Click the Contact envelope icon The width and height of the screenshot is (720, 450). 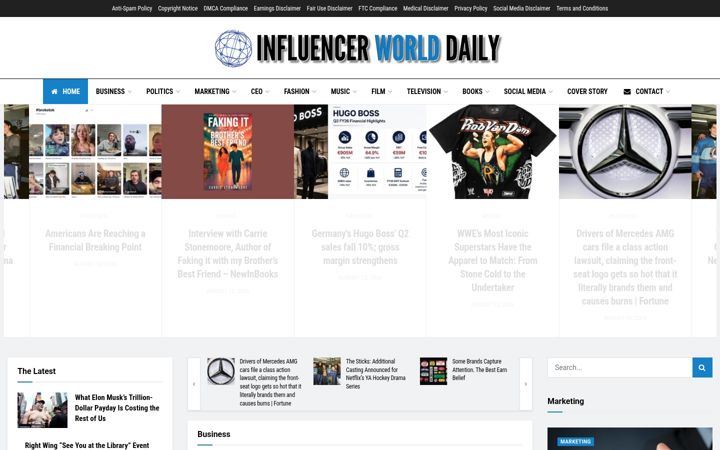627,91
